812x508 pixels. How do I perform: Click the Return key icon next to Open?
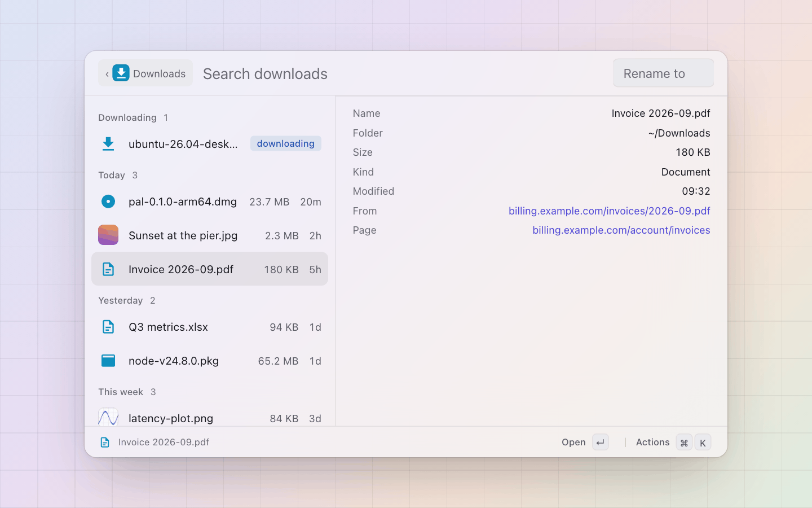click(x=601, y=443)
